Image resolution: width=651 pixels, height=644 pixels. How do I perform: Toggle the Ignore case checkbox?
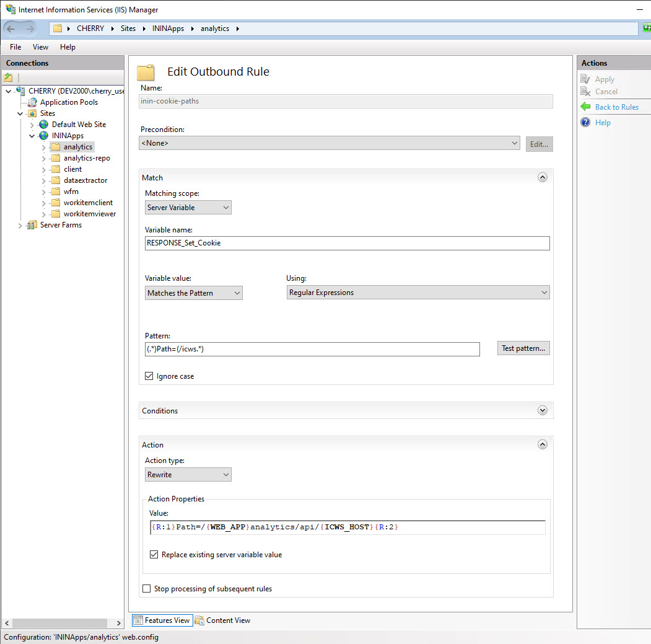click(149, 376)
